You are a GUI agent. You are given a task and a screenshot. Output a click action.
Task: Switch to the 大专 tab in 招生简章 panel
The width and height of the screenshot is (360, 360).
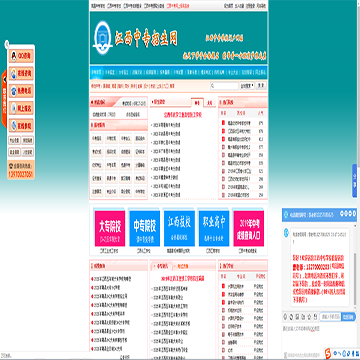[x=209, y=103]
